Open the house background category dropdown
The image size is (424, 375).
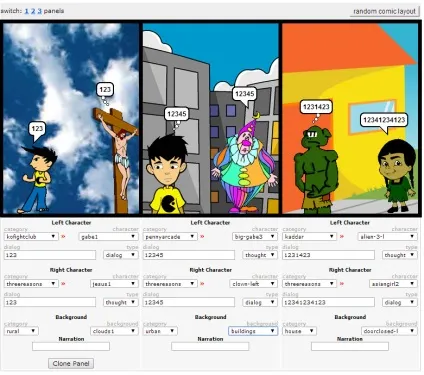pos(299,331)
